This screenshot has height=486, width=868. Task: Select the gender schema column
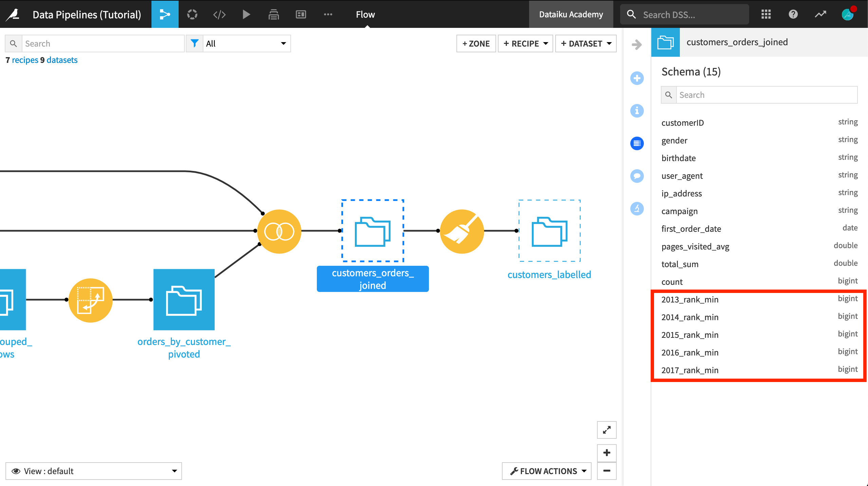point(760,140)
